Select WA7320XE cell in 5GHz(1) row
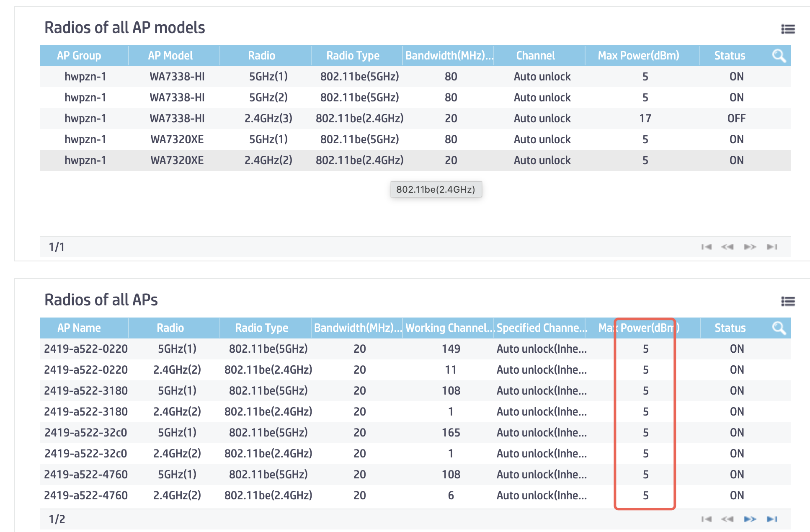Screen dimensions: 810x532 click(177, 139)
